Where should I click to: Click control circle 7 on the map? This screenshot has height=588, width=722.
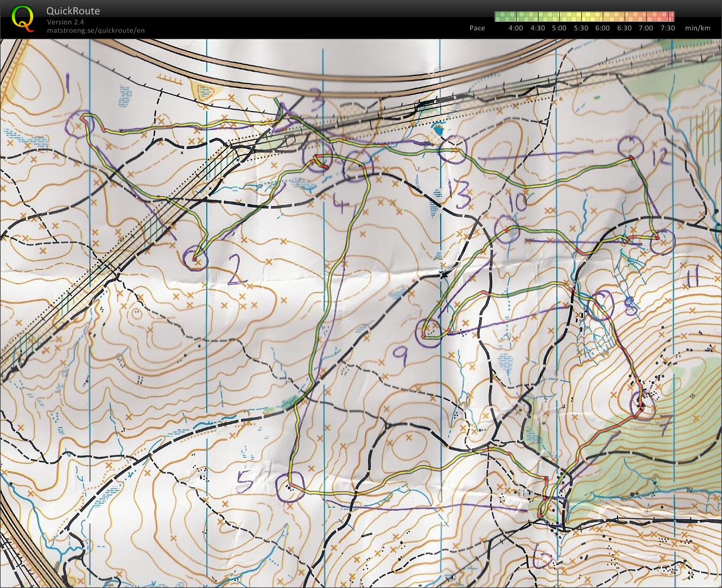pyautogui.click(x=642, y=403)
